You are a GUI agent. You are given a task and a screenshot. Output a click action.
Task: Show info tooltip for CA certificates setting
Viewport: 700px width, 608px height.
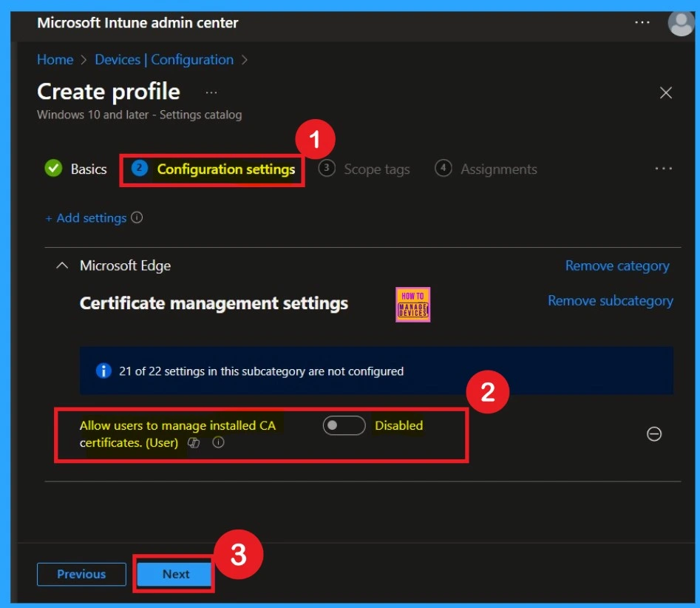[x=218, y=442]
